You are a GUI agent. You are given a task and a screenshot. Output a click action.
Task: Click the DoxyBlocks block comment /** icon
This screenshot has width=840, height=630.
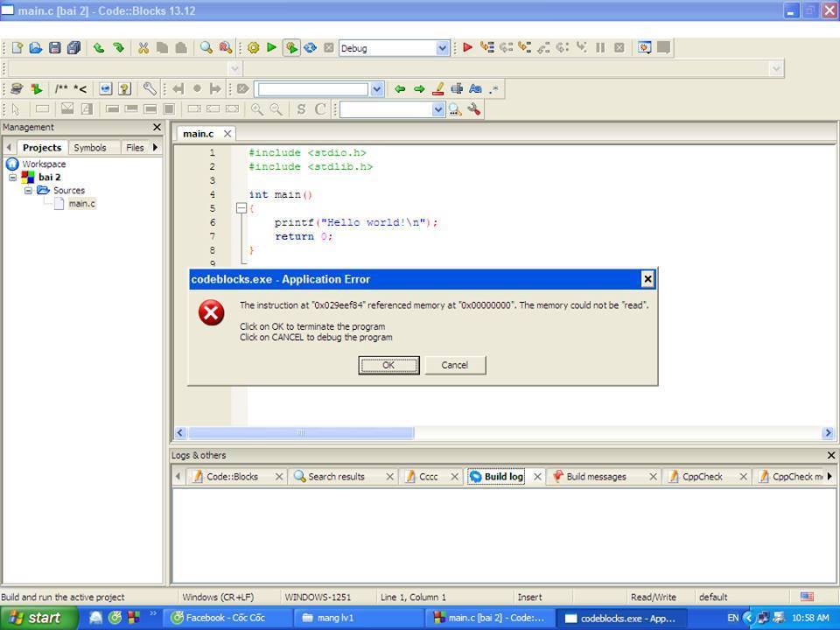pyautogui.click(x=61, y=89)
